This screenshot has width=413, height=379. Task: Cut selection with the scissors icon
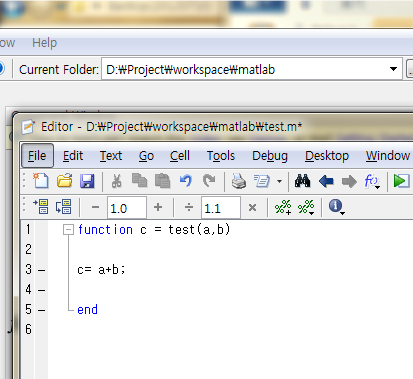(116, 181)
